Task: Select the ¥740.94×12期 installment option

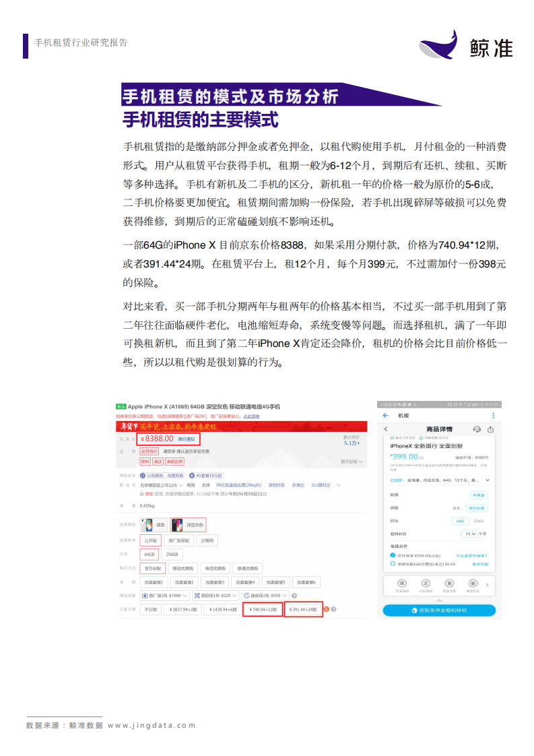Action: tap(263, 609)
